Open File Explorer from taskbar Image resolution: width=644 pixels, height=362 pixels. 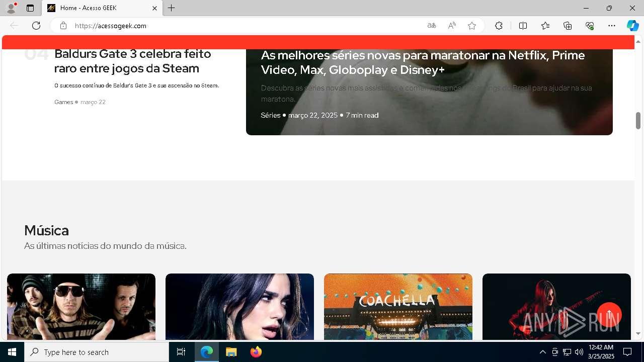click(231, 352)
